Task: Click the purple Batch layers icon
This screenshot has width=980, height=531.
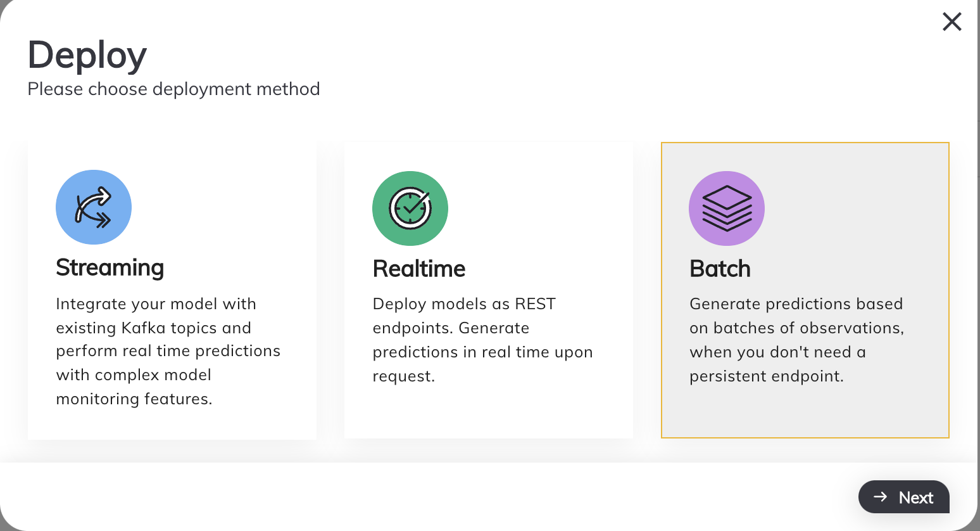Action: 727,208
